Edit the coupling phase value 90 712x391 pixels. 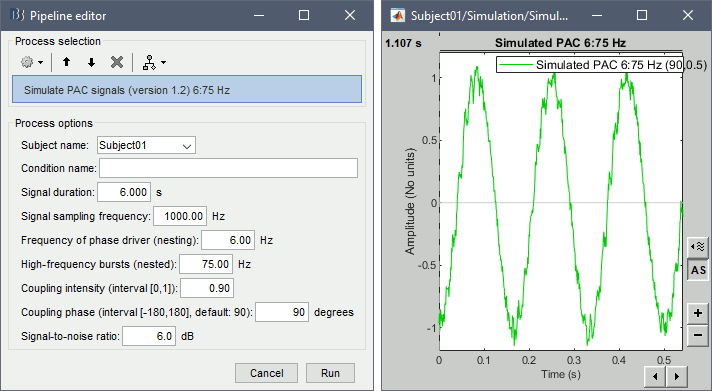point(282,312)
